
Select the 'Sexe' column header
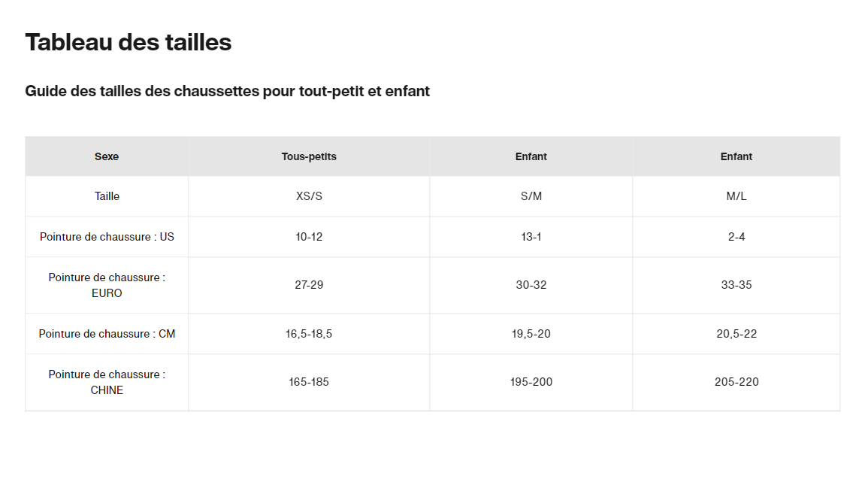[x=107, y=156]
